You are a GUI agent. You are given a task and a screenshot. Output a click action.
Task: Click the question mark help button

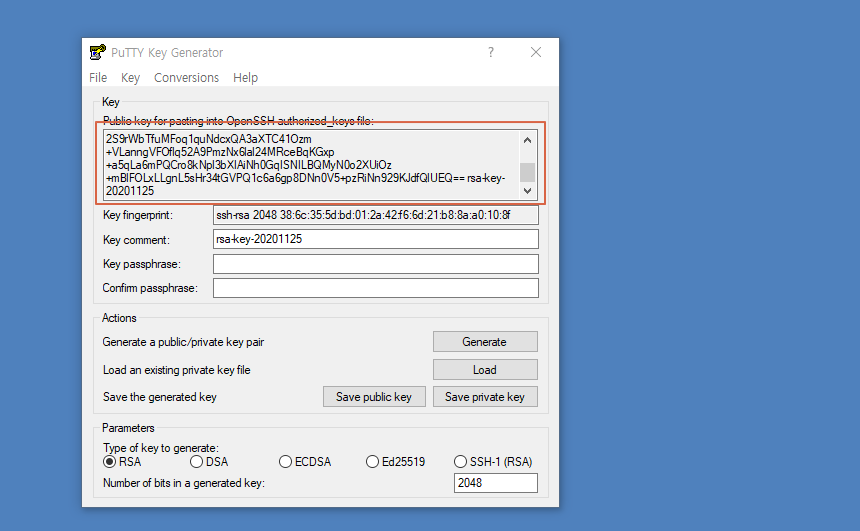pyautogui.click(x=491, y=52)
